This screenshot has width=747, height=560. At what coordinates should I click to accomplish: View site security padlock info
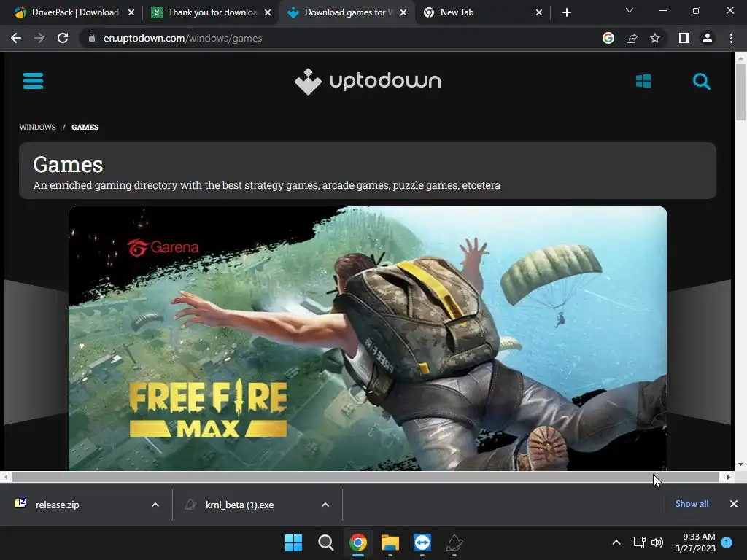coord(92,38)
